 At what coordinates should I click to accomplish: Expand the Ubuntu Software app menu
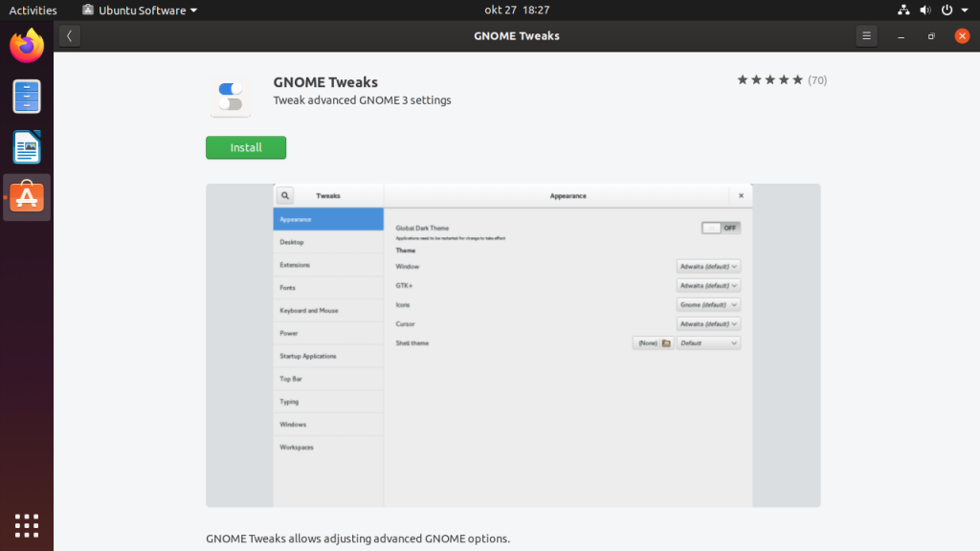point(140,10)
